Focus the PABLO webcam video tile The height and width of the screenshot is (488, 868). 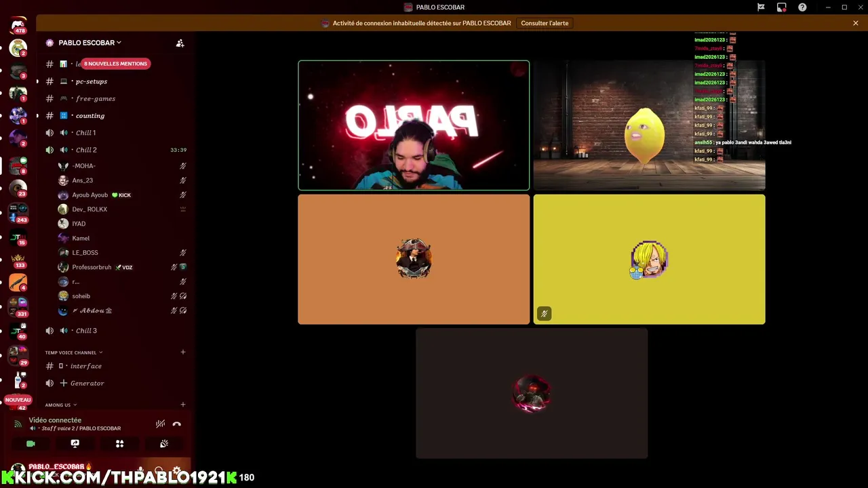[414, 125]
